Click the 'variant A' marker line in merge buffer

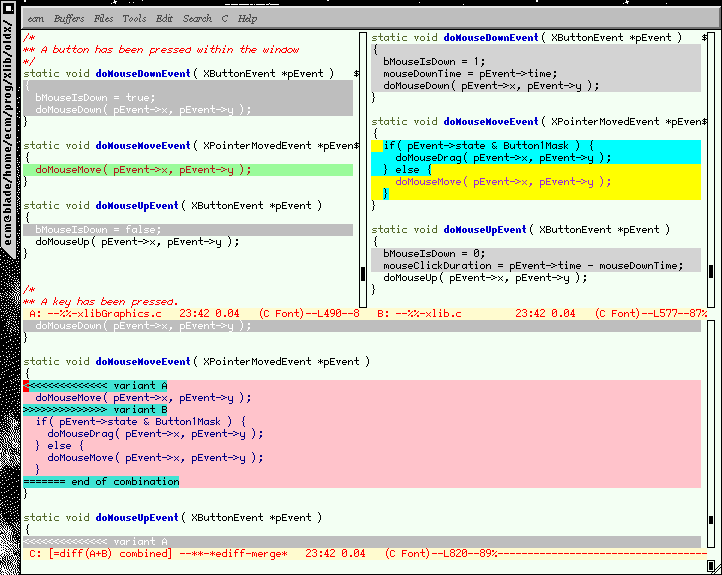tap(100, 385)
